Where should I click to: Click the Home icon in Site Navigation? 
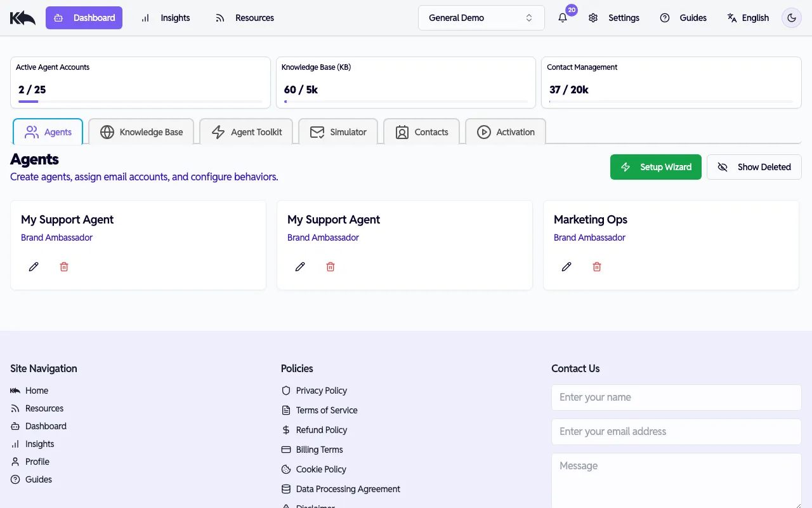pos(14,391)
